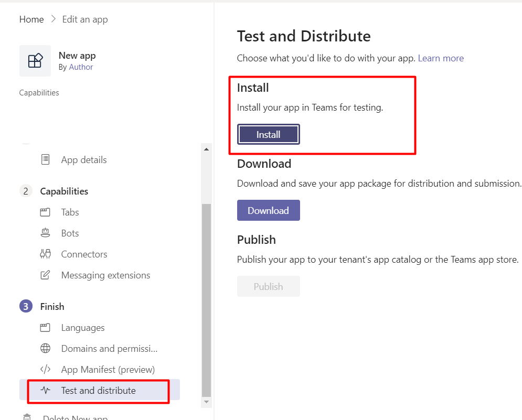Click the Bots robot icon
The height and width of the screenshot is (420, 522).
46,233
